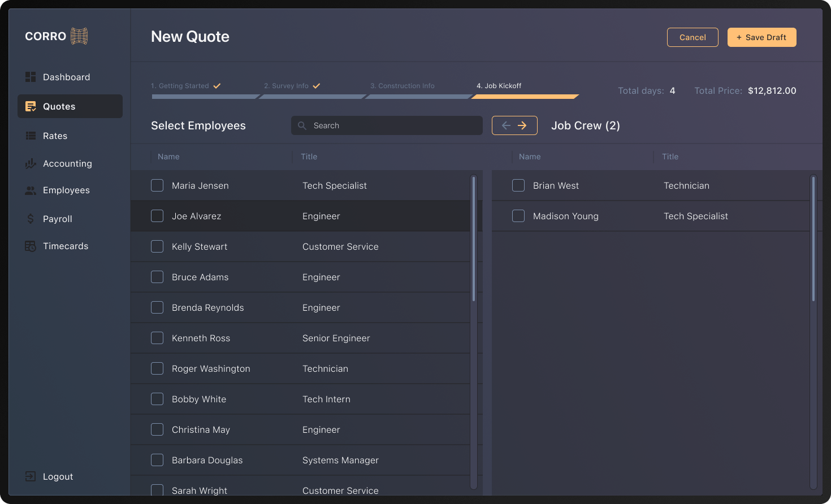Click the right arrow to add to crew
Viewport: 831px width, 504px height.
pos(522,125)
